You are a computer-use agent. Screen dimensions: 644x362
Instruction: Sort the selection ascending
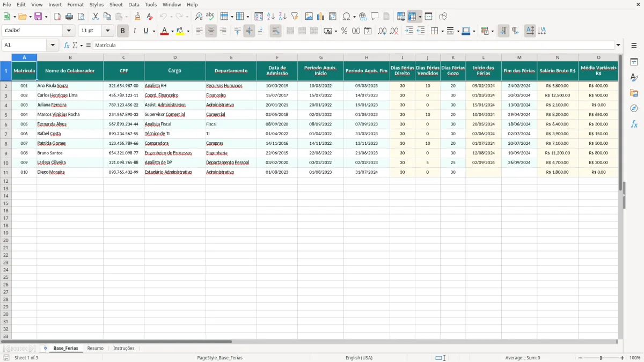pyautogui.click(x=271, y=17)
